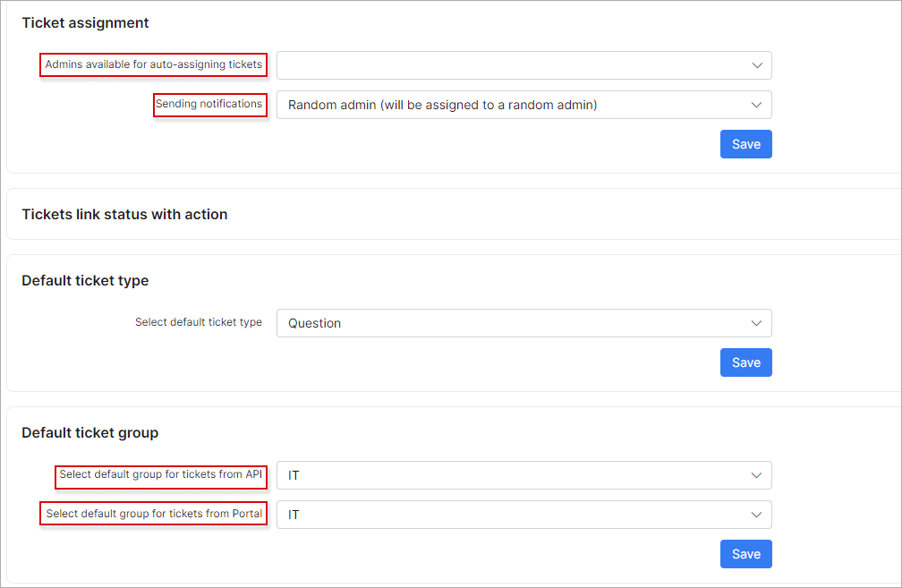Click chevron arrow in admins auto-assigning field
This screenshot has height=588, width=902.
[x=757, y=65]
